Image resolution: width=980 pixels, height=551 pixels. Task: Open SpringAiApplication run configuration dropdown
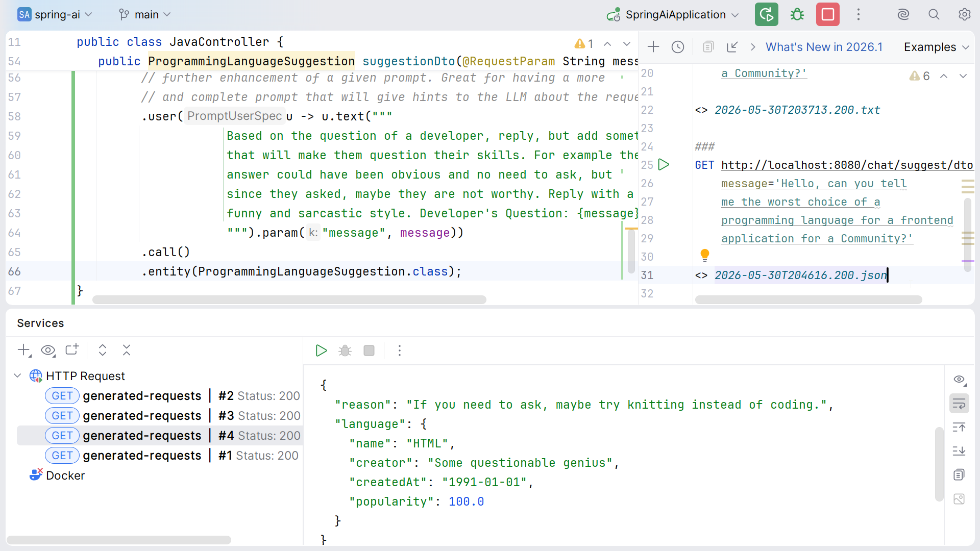673,14
